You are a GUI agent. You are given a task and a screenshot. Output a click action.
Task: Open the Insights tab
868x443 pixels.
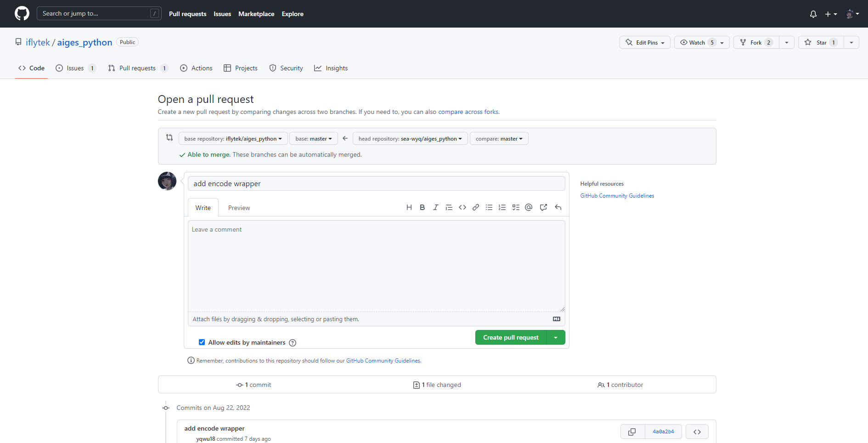pyautogui.click(x=331, y=68)
